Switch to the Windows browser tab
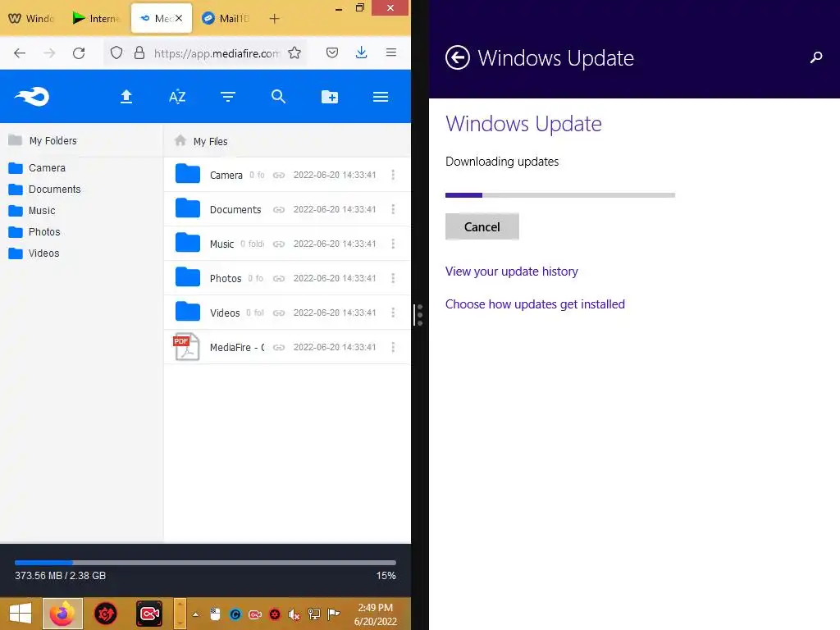840x630 pixels. [x=32, y=18]
